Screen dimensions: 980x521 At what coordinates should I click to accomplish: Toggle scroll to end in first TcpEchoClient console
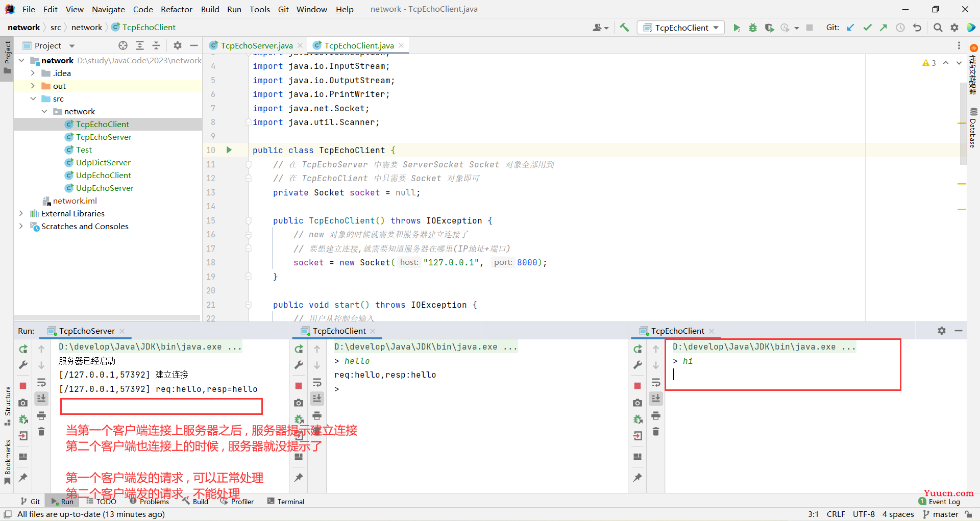317,398
